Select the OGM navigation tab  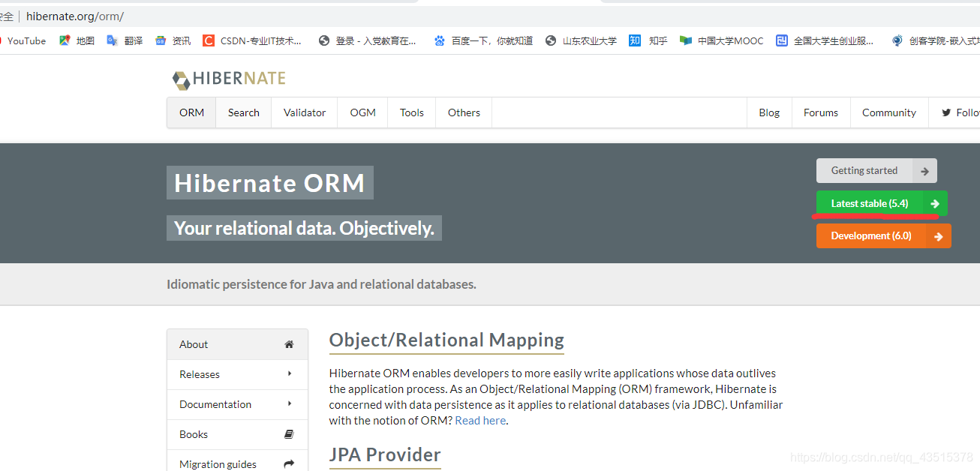pyautogui.click(x=362, y=112)
